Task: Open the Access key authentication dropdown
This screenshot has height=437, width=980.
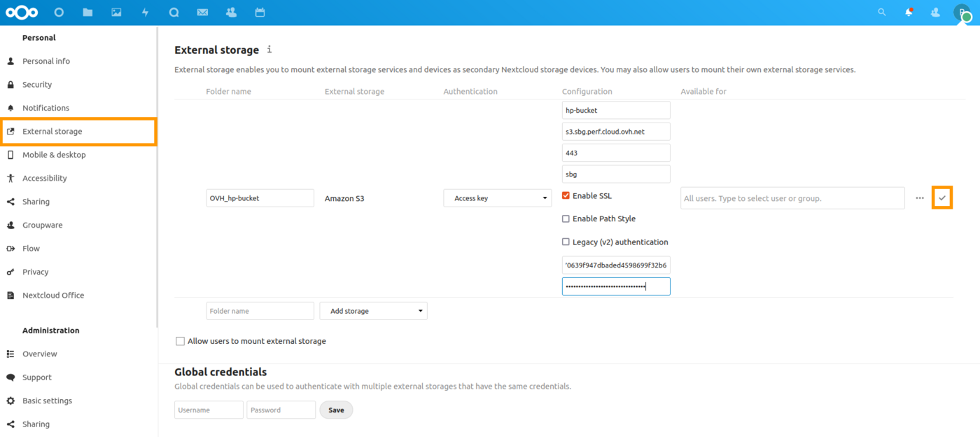Action: [497, 197]
